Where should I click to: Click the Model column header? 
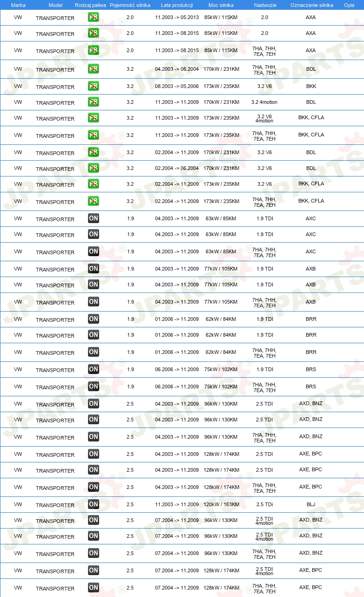[x=55, y=5]
